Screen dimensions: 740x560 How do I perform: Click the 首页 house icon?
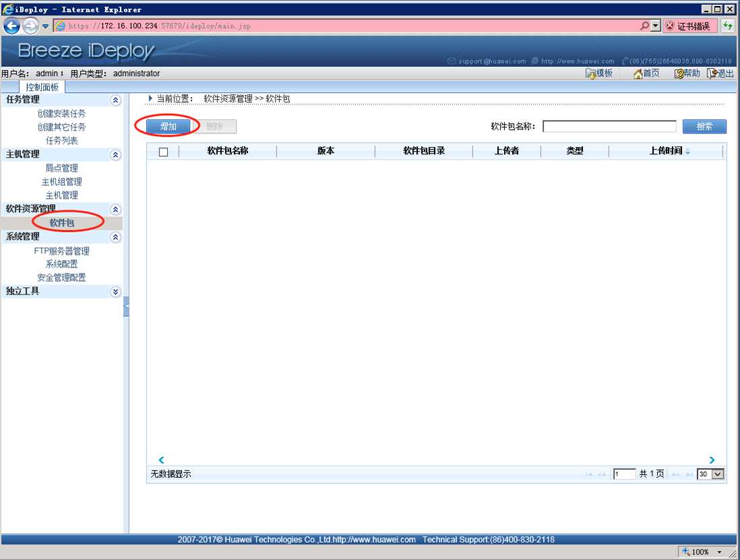[x=638, y=73]
